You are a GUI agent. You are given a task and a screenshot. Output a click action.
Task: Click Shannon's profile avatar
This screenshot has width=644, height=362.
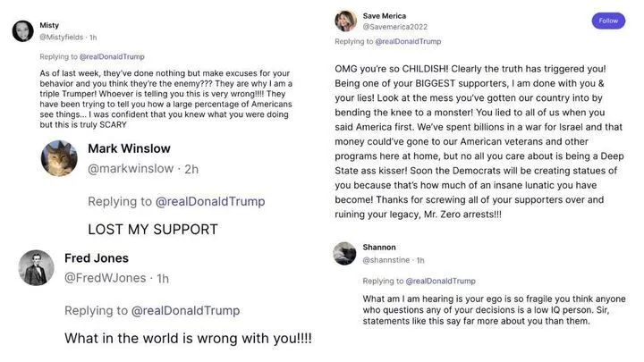pos(345,253)
